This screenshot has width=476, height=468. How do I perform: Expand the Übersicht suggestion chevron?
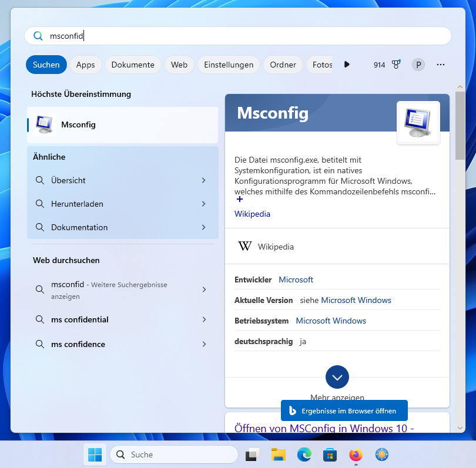coord(204,180)
